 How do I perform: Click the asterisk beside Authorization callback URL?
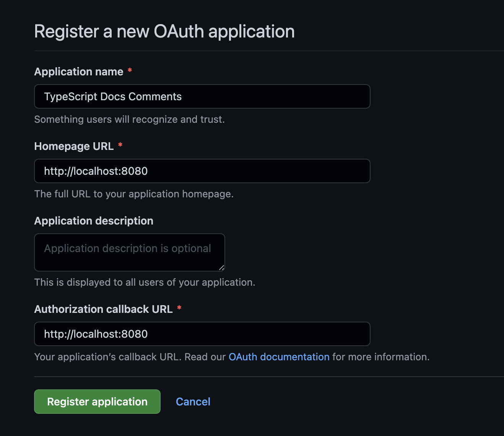coord(179,308)
